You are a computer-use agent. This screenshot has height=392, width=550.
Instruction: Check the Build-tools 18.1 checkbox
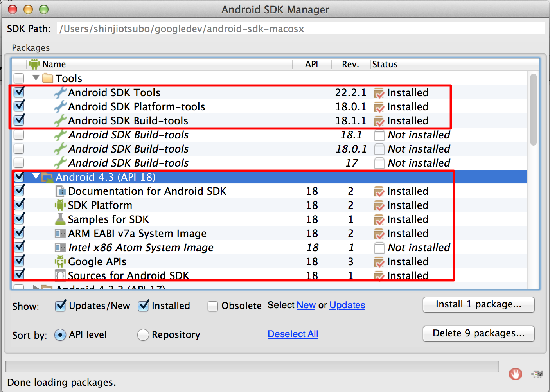pyautogui.click(x=19, y=135)
